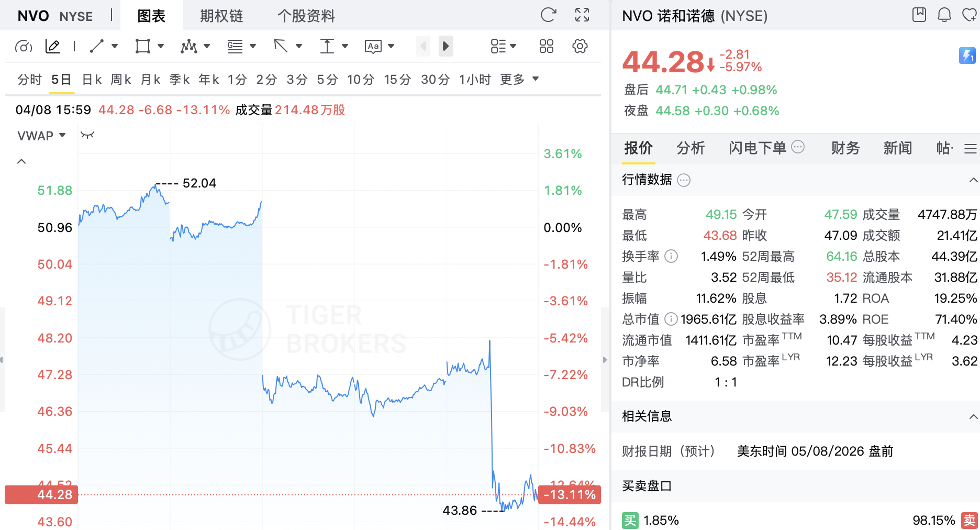The height and width of the screenshot is (530, 980).
Task: Collapse the 相关信息 section
Action: pyautogui.click(x=973, y=417)
